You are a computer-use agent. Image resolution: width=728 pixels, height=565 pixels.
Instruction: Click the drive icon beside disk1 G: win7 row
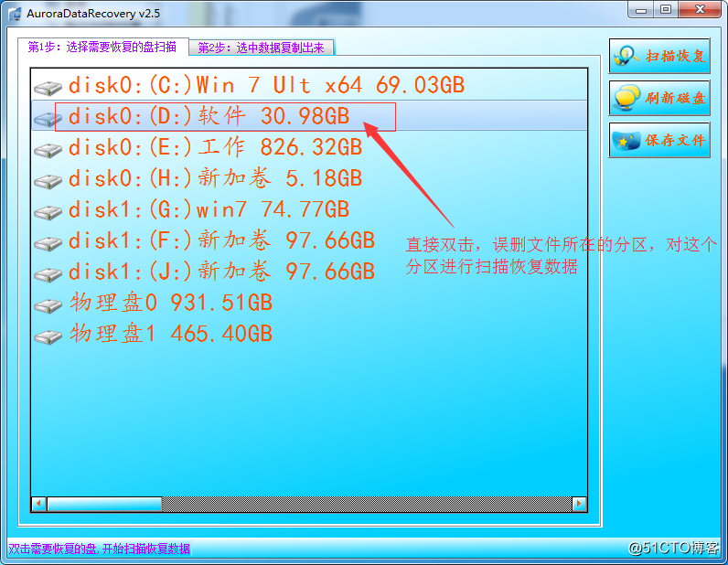tap(48, 212)
